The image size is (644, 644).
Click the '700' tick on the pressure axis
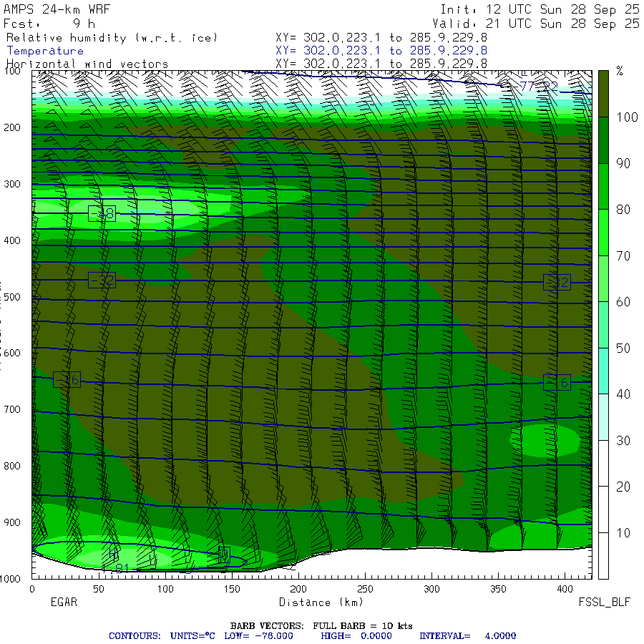point(12,409)
